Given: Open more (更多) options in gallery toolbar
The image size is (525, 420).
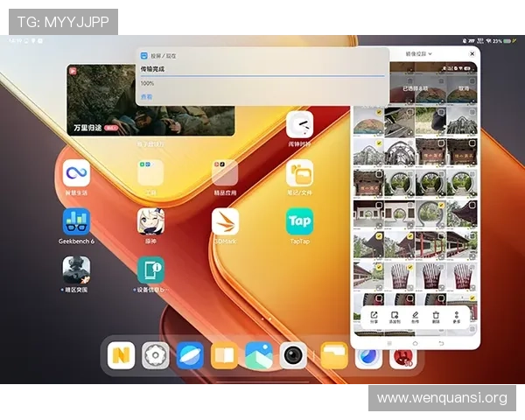Looking at the screenshot, I should tap(456, 315).
